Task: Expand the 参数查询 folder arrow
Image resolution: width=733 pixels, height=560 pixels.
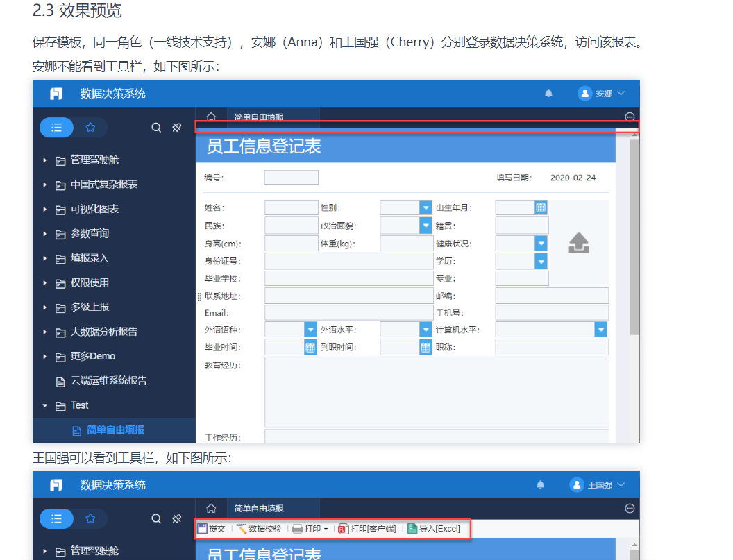Action: pyautogui.click(x=45, y=233)
